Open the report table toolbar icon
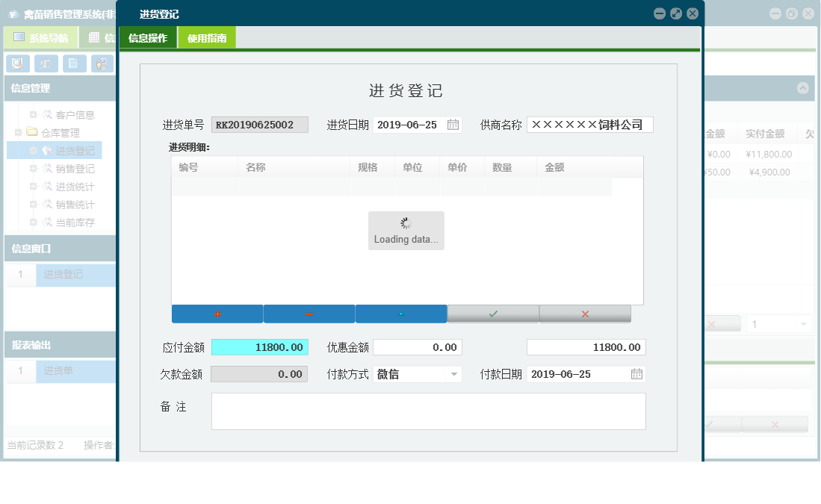Image resolution: width=821 pixels, height=504 pixels. [46, 63]
